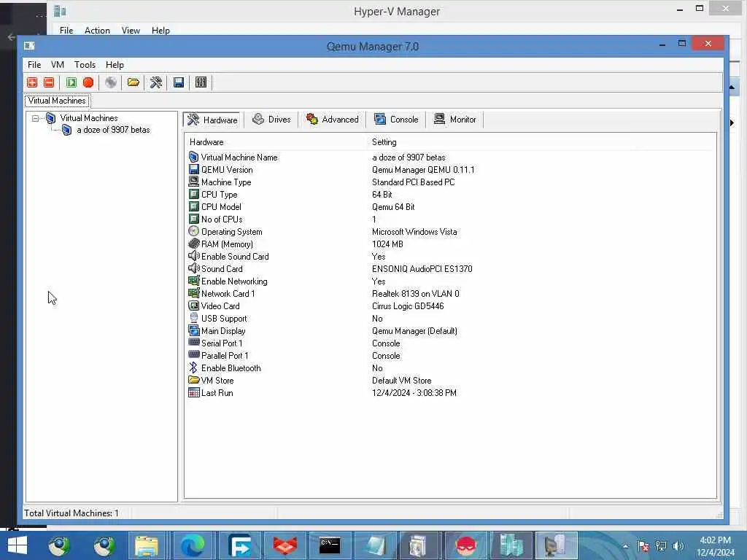Select the Virtual Machine Name row icon
Screen dimensions: 747x560
pyautogui.click(x=193, y=157)
